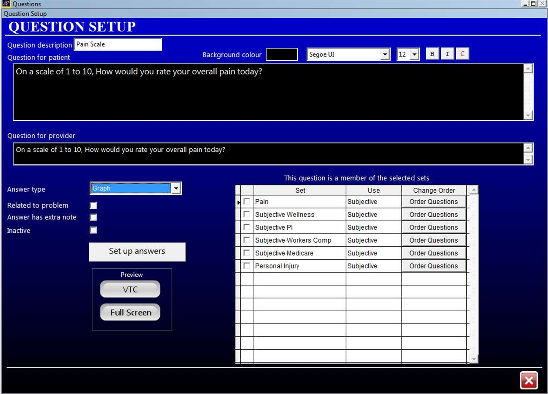The height and width of the screenshot is (394, 548).
Task: Click the black Background colour swatch
Action: [x=282, y=55]
